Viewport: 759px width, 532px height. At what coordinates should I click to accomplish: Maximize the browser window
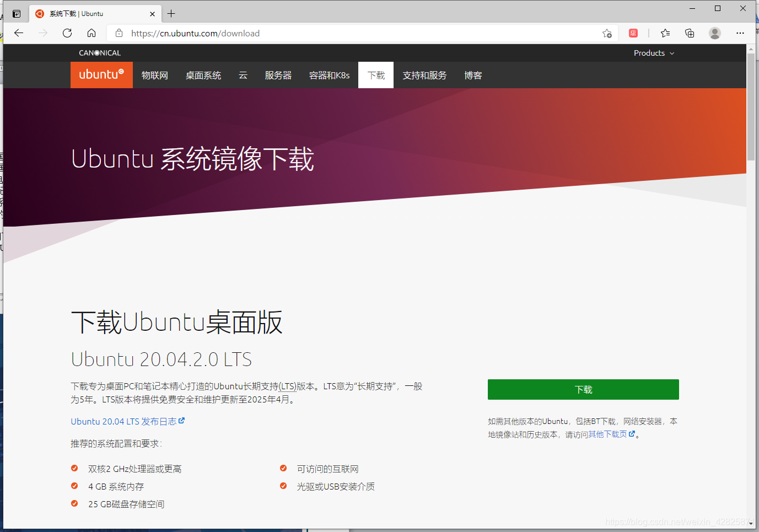click(x=718, y=8)
